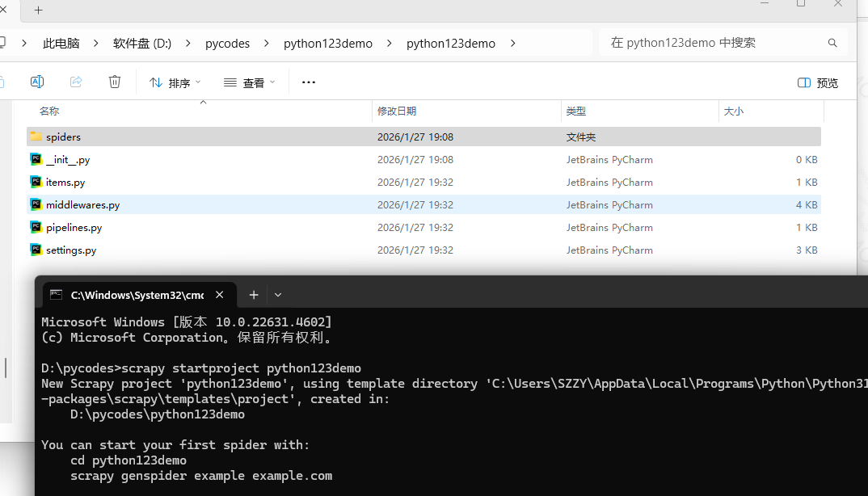This screenshot has width=868, height=496.
Task: Click the spiders folder icon
Action: [x=36, y=137]
